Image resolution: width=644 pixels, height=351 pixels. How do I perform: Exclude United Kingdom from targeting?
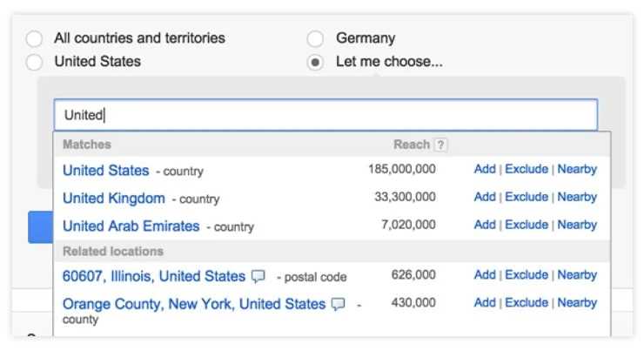pos(527,197)
